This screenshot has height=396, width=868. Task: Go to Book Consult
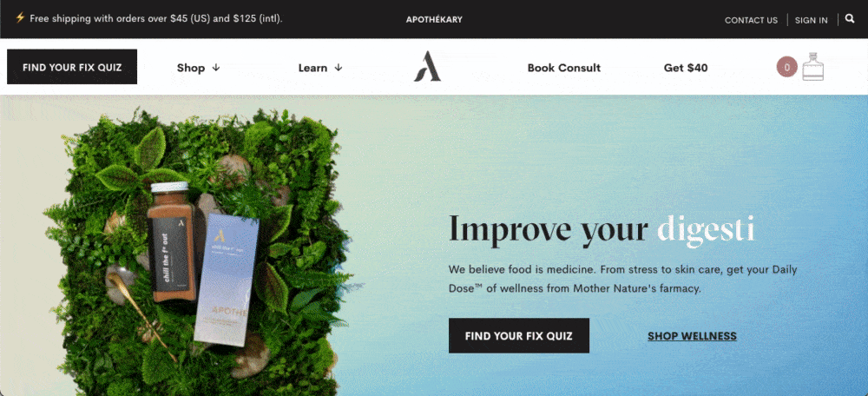563,68
